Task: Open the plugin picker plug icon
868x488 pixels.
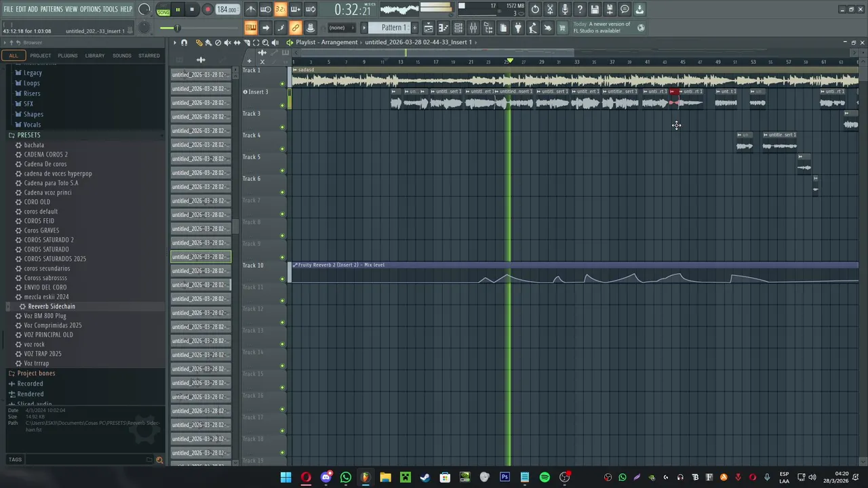Action: click(x=517, y=28)
